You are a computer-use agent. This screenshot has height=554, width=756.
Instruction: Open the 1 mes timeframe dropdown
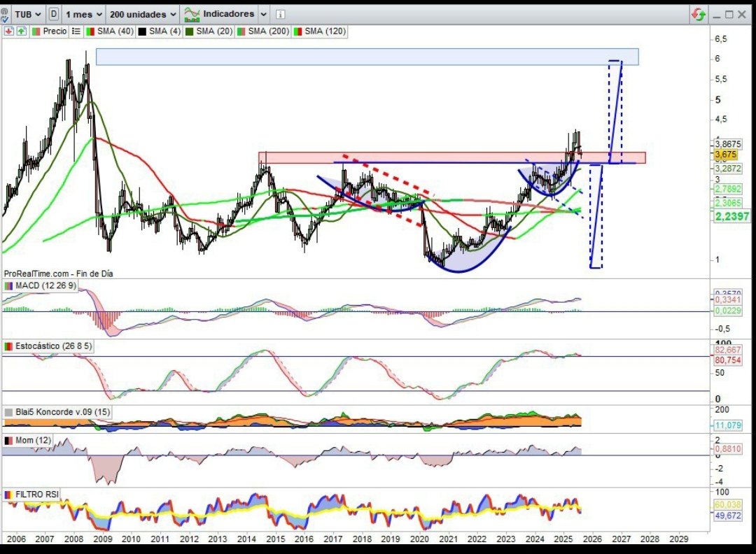pyautogui.click(x=84, y=15)
